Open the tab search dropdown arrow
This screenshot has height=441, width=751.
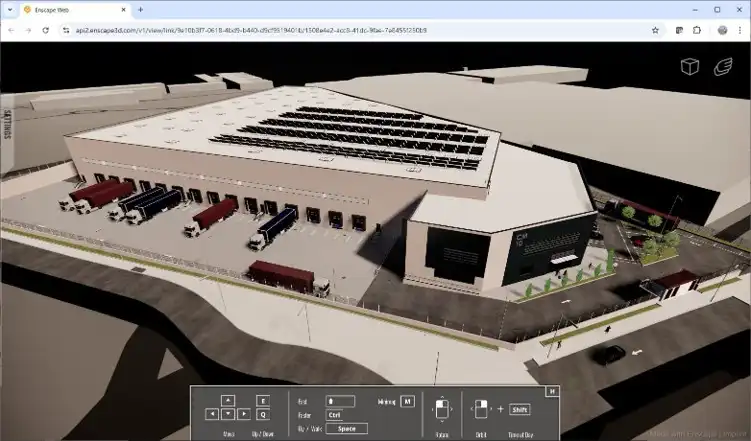pos(10,10)
